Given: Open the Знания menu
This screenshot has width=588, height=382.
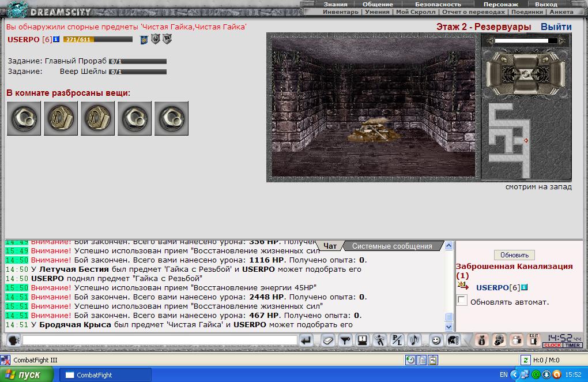Looking at the screenshot, I should pos(336,5).
